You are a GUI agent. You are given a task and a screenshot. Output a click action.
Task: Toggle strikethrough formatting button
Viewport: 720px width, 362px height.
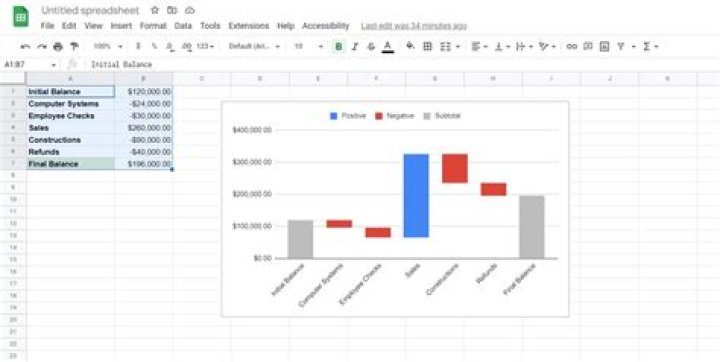click(x=371, y=46)
